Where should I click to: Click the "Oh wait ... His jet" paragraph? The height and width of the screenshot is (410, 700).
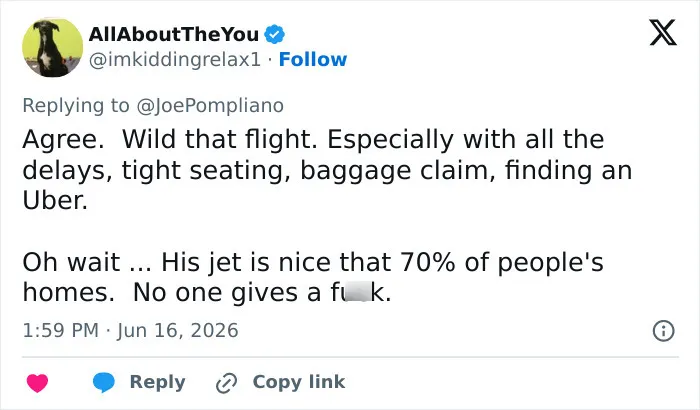point(313,277)
